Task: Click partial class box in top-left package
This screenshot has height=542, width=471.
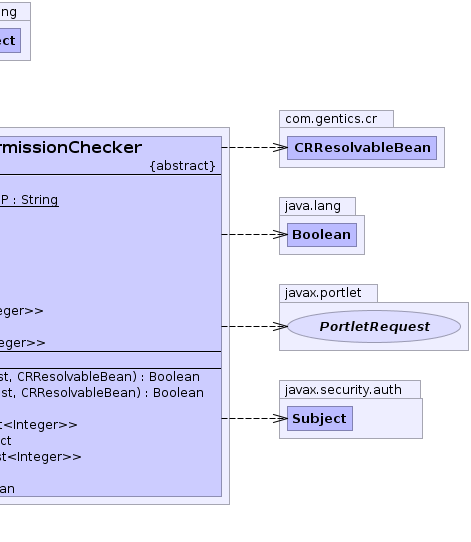Action: (x=10, y=41)
